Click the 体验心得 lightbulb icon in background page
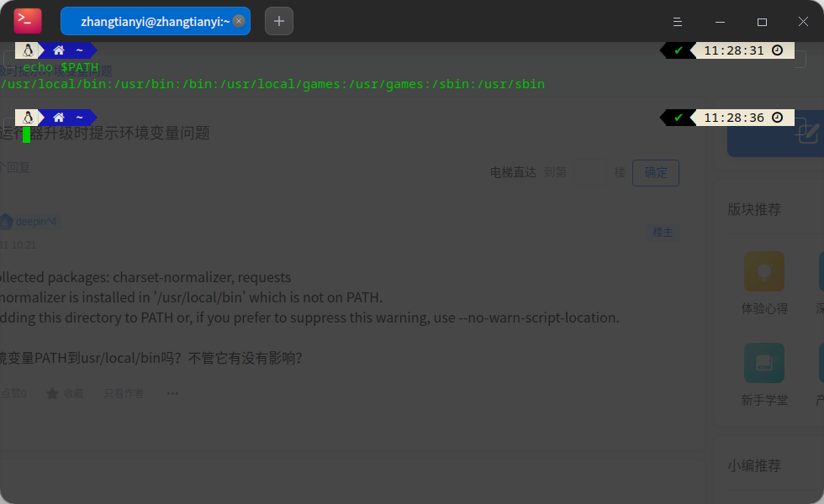Screen dimensions: 824x504 (764, 271)
